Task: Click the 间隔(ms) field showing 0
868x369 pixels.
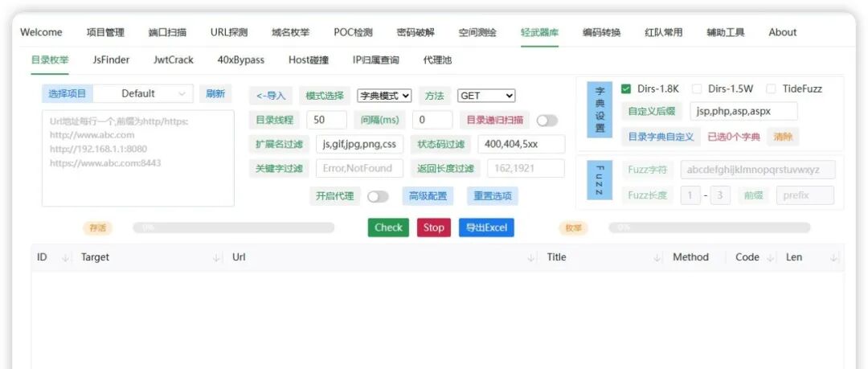Action: click(x=432, y=121)
